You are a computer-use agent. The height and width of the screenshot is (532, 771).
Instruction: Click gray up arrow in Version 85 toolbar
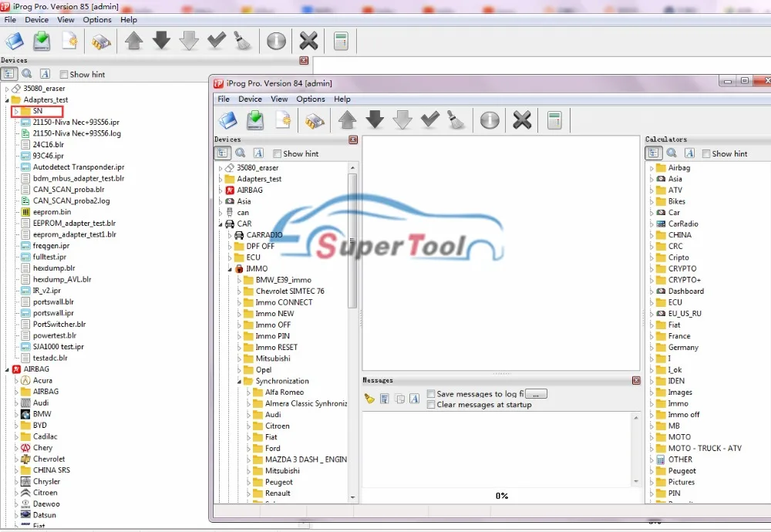point(133,41)
